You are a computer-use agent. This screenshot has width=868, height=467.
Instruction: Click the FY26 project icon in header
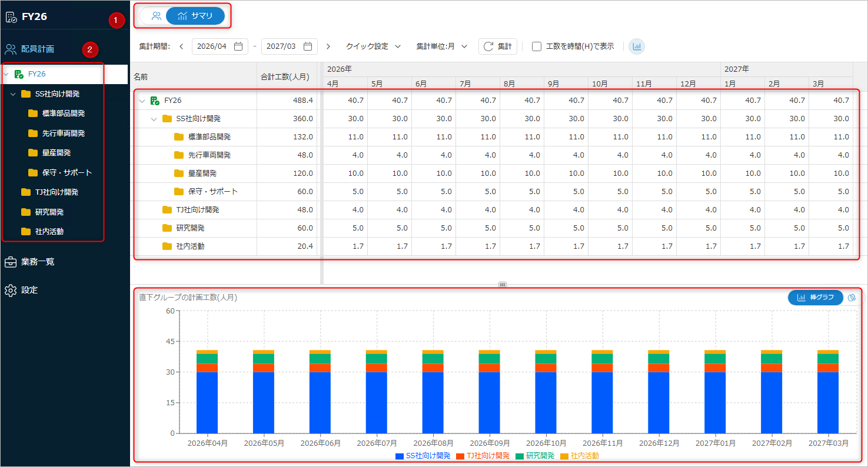click(11, 16)
